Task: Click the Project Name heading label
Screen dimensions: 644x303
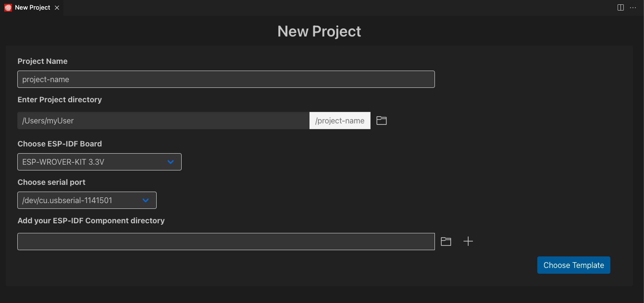Action: coord(42,61)
